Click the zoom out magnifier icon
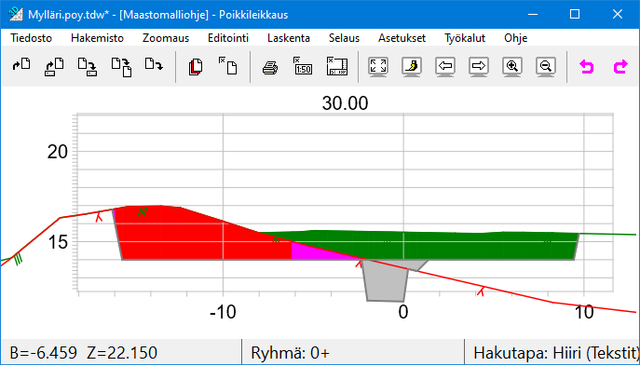Screen dimensions: 640x365 tap(546, 67)
